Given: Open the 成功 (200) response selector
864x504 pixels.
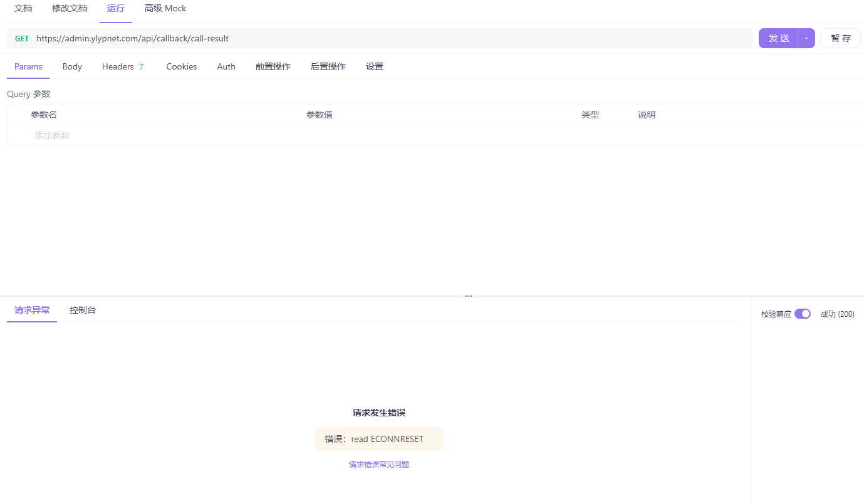Looking at the screenshot, I should point(837,314).
